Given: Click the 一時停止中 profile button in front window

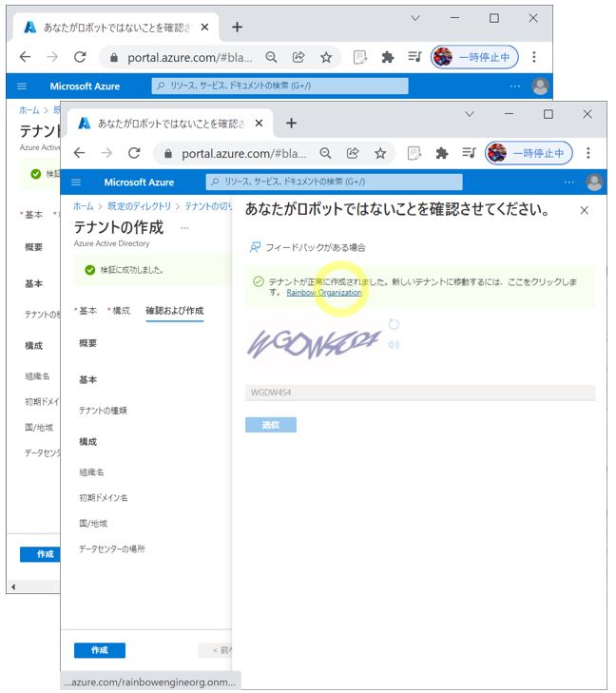Looking at the screenshot, I should point(529,153).
